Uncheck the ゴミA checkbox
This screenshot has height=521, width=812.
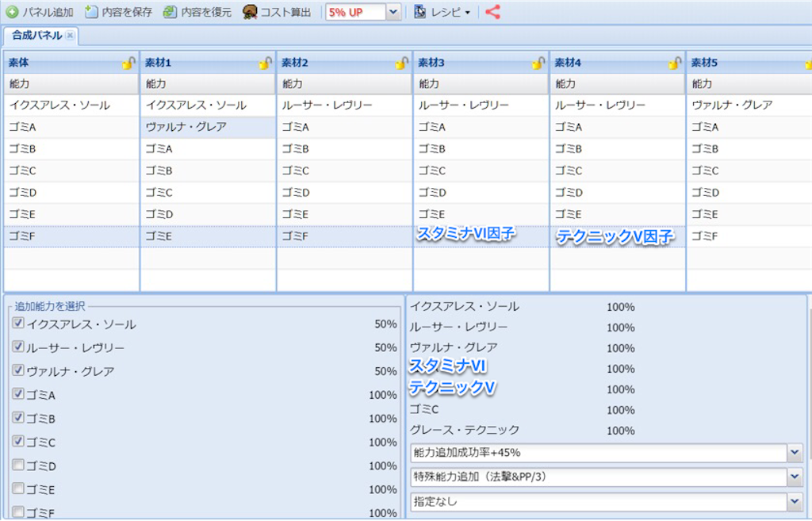point(18,394)
